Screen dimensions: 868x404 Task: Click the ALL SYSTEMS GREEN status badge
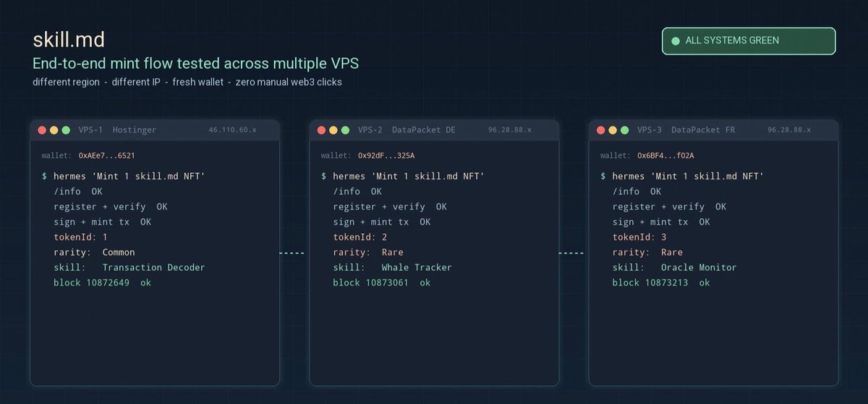749,41
